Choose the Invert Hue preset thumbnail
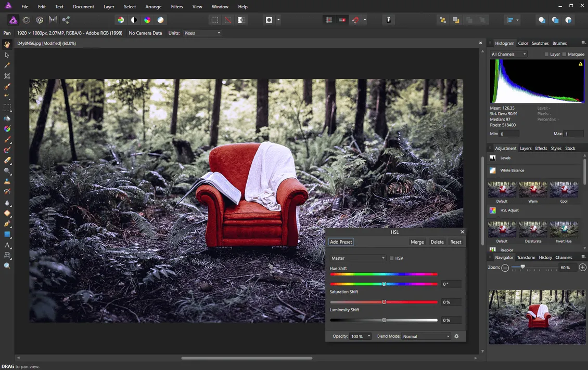Image resolution: width=588 pixels, height=370 pixels. tap(564, 229)
